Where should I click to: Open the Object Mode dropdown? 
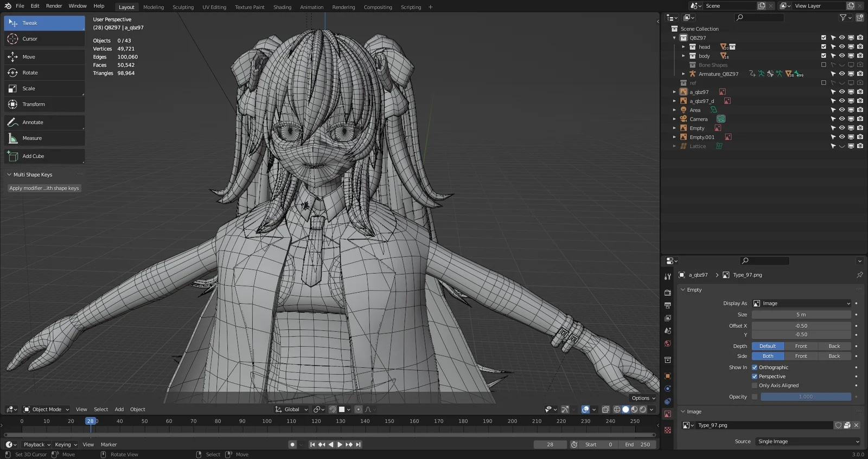(47, 410)
